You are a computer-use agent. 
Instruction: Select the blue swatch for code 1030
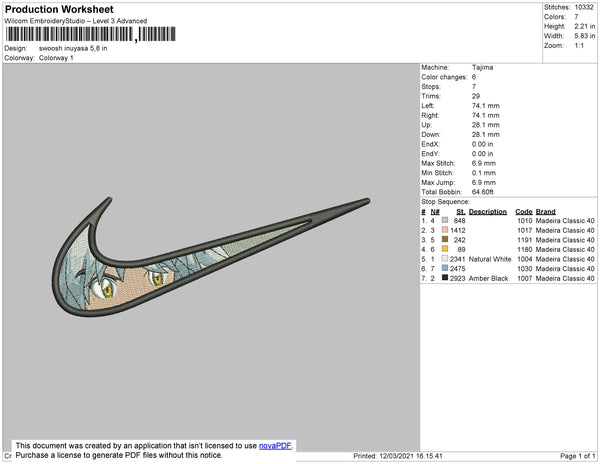(445, 268)
